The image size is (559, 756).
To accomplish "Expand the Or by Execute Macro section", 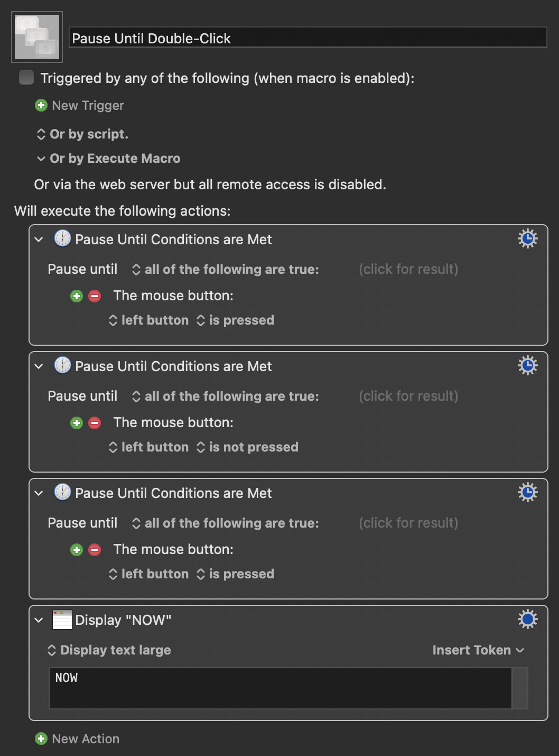I will pyautogui.click(x=41, y=159).
